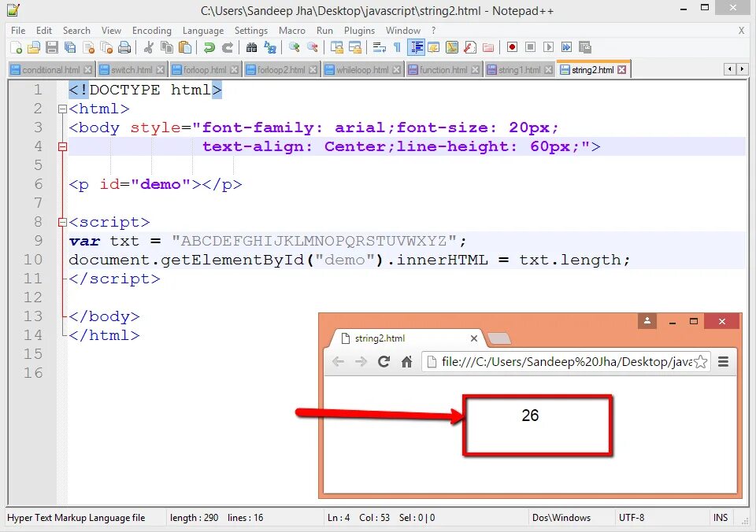
Task: Click the Folder as Workspace icon
Action: pos(488,47)
